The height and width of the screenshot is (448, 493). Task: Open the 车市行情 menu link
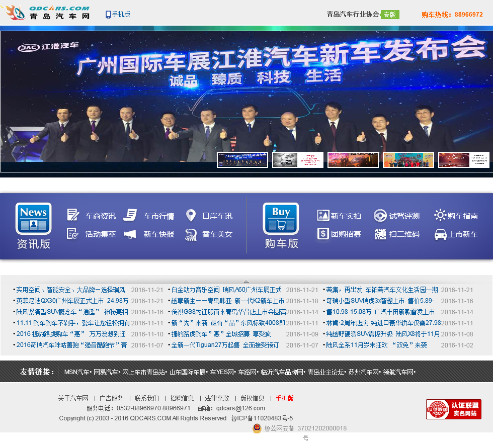coord(159,216)
